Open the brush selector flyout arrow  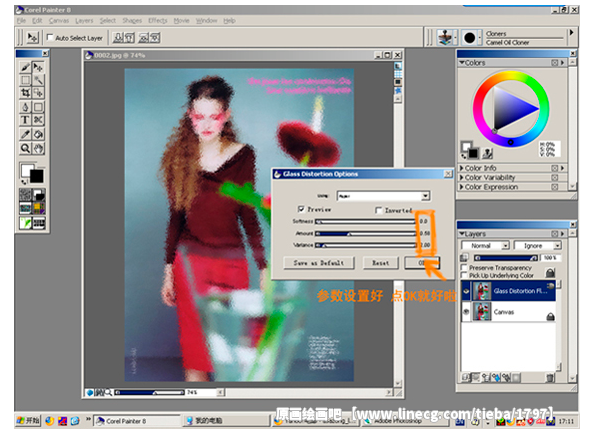tap(571, 33)
